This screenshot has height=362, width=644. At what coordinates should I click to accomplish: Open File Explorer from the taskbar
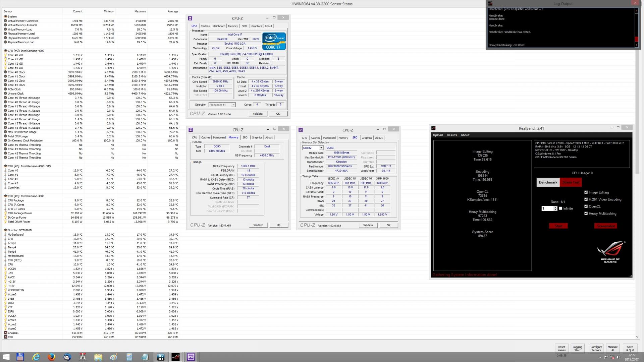(98, 357)
